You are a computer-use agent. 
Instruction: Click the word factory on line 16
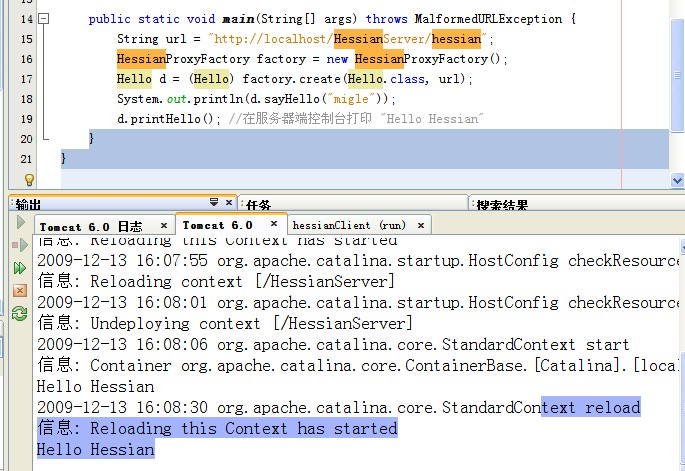click(281, 59)
